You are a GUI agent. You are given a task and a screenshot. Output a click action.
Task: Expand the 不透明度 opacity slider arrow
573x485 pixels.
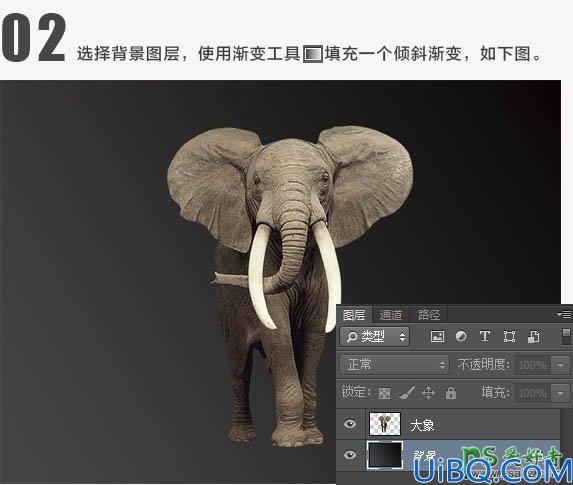tap(561, 365)
